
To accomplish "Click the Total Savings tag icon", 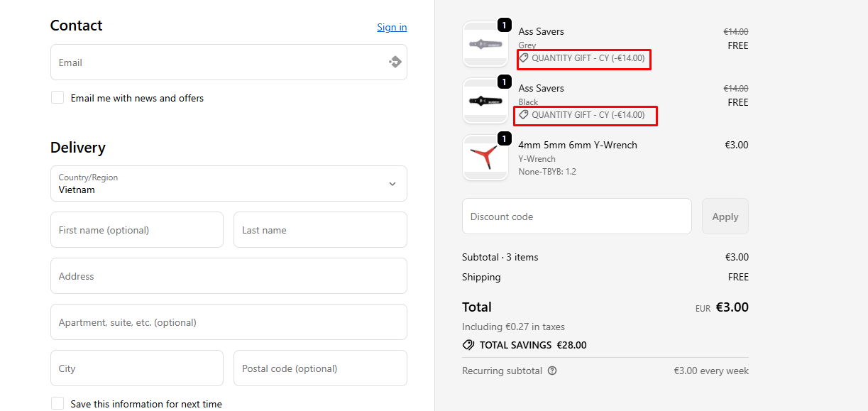I will [x=468, y=345].
